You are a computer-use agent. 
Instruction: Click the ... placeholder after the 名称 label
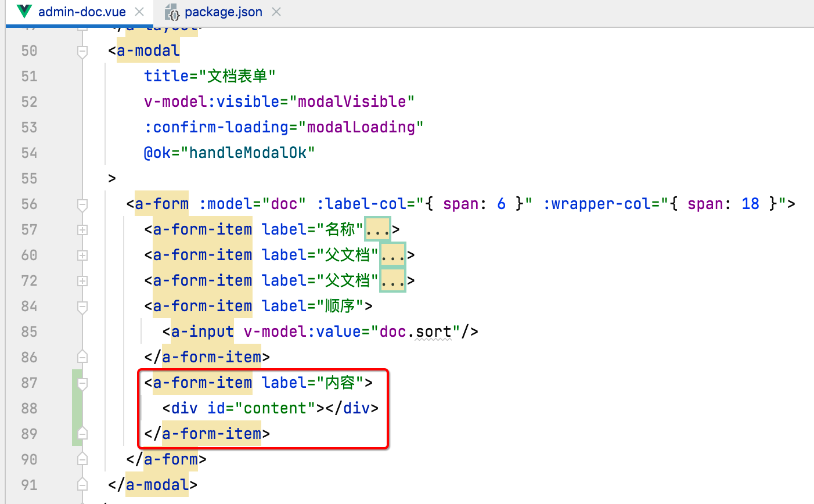[377, 229]
